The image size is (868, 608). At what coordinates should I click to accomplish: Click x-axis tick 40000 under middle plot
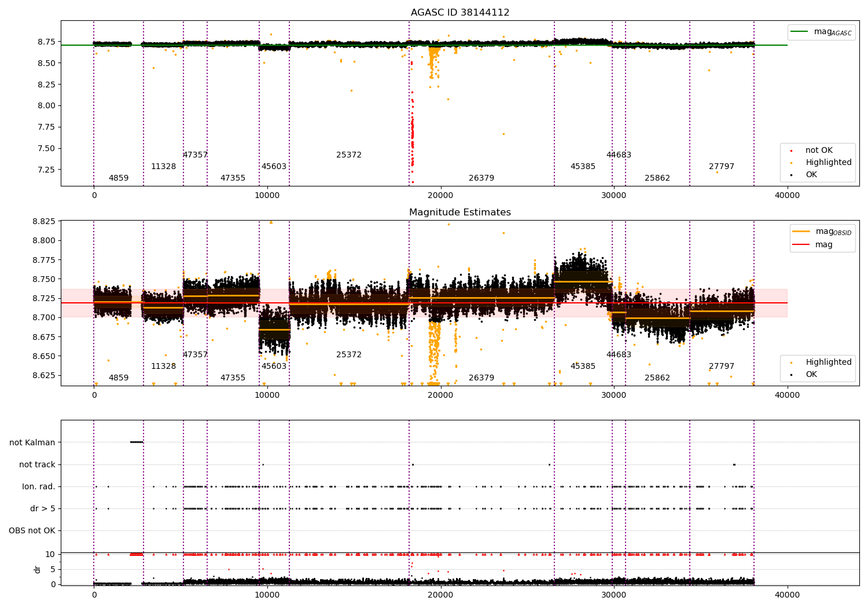click(787, 395)
